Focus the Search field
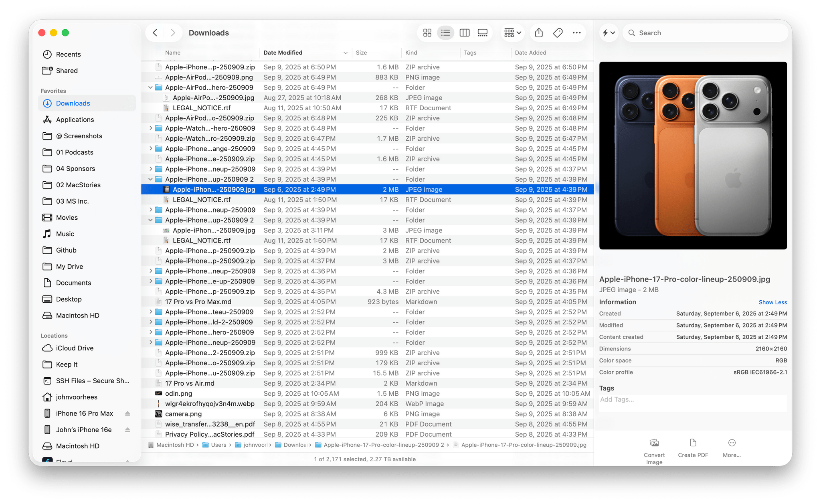821x504 pixels. (x=706, y=33)
